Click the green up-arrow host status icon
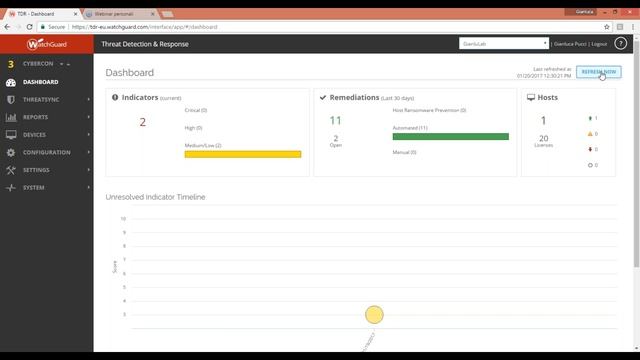The image size is (640, 360). [x=590, y=118]
